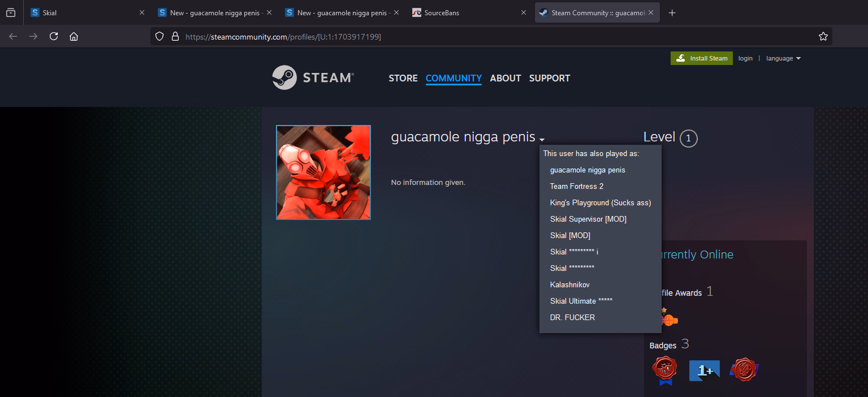The height and width of the screenshot is (397, 868).
Task: Open the STORE menu
Action: tap(403, 78)
